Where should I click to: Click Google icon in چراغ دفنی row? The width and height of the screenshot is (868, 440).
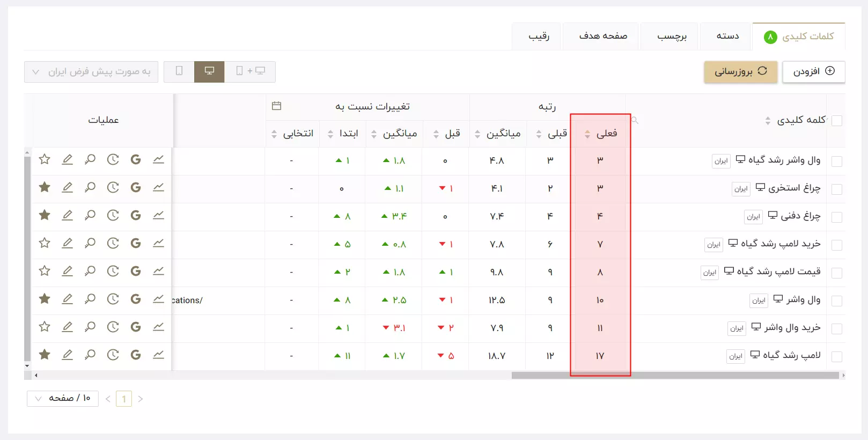[136, 215]
